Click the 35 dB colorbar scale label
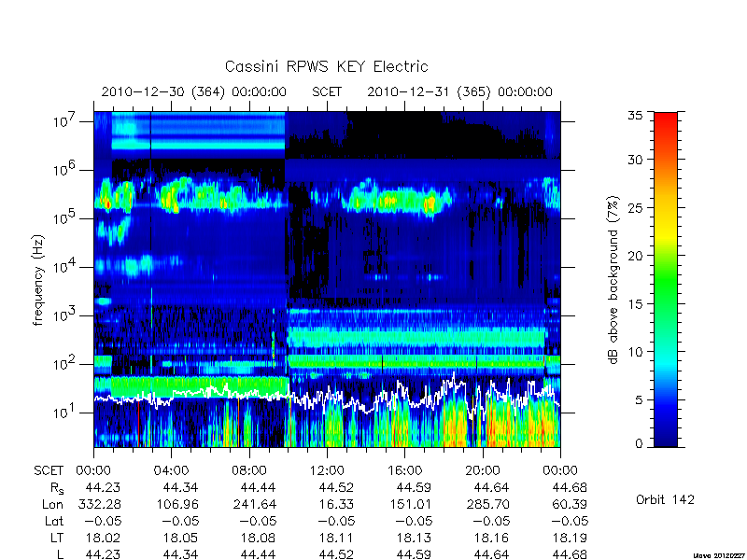The width and height of the screenshot is (747, 560). pyautogui.click(x=636, y=116)
